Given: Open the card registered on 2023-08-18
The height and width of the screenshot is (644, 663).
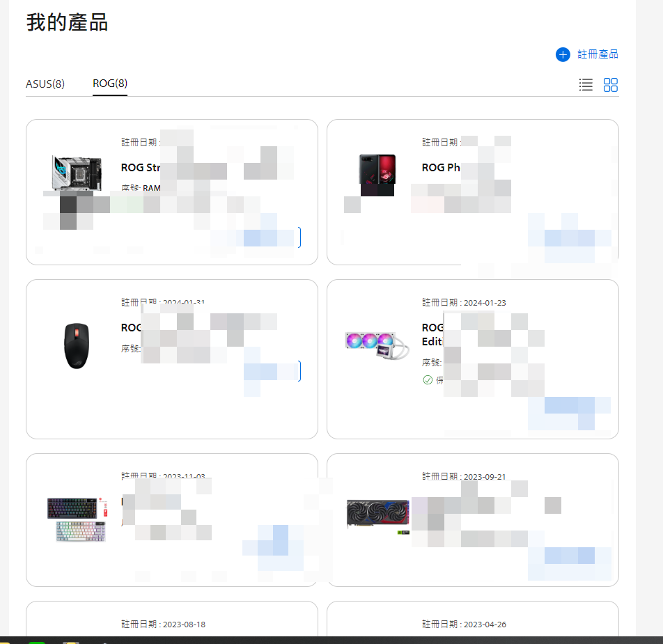Looking at the screenshot, I should coord(171,620).
